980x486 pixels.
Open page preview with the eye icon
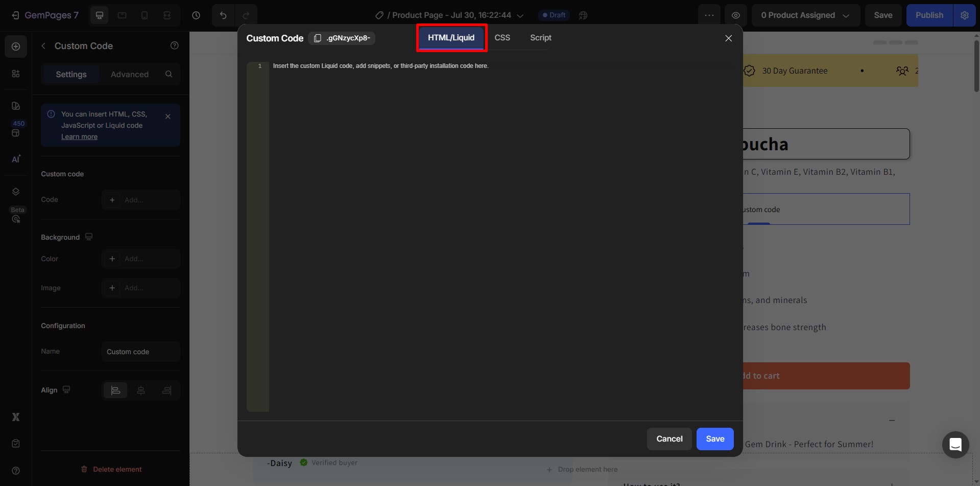click(735, 15)
